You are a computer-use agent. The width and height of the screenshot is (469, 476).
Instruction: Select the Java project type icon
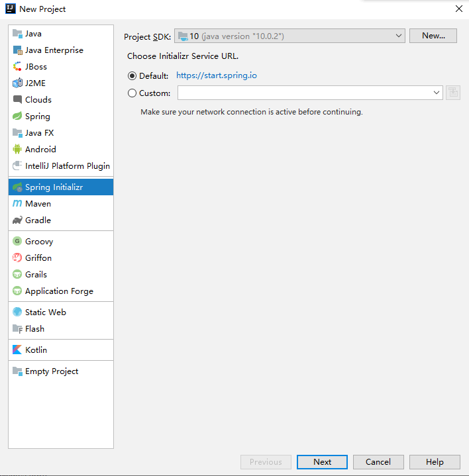(x=17, y=34)
